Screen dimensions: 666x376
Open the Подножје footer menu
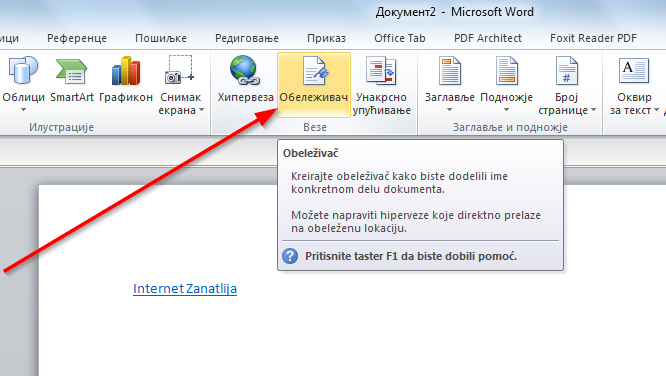coord(506,84)
